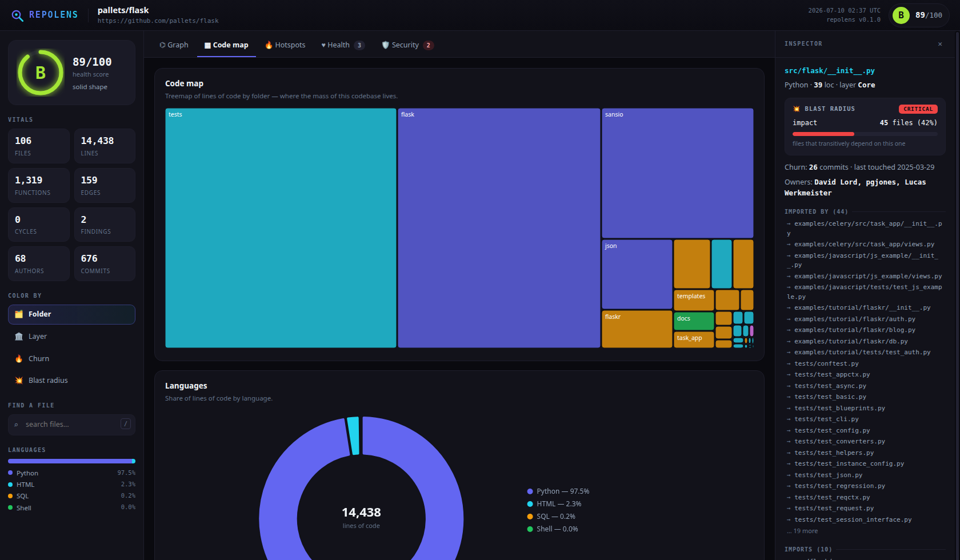The width and height of the screenshot is (960, 560).
Task: Select the flaskr block in treemap
Action: (x=637, y=329)
